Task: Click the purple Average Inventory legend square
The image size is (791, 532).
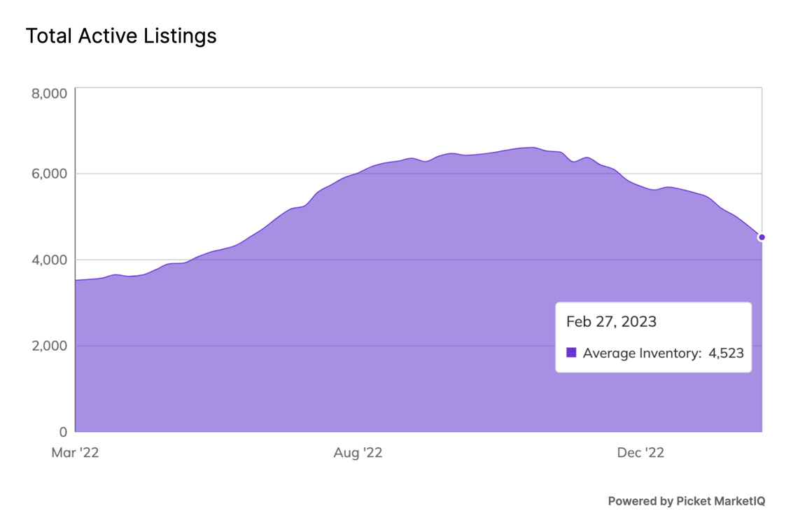Action: [x=571, y=353]
